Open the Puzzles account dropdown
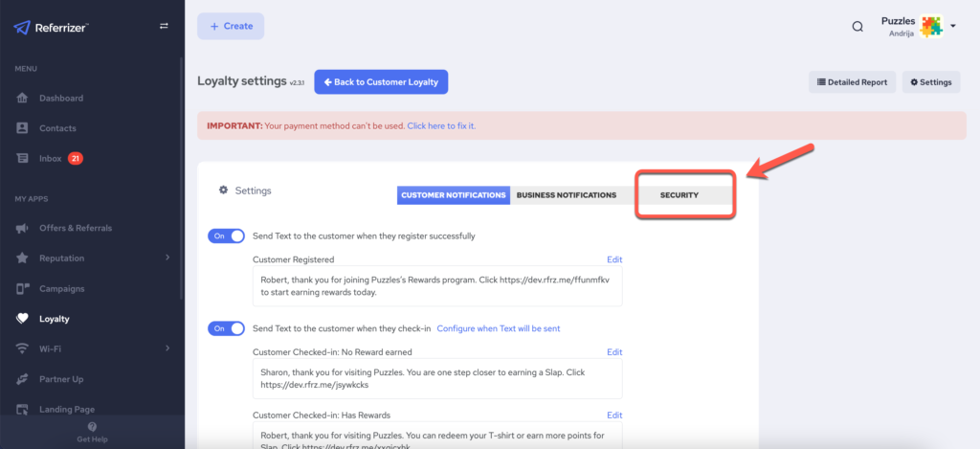The width and height of the screenshot is (980, 449). point(953,27)
